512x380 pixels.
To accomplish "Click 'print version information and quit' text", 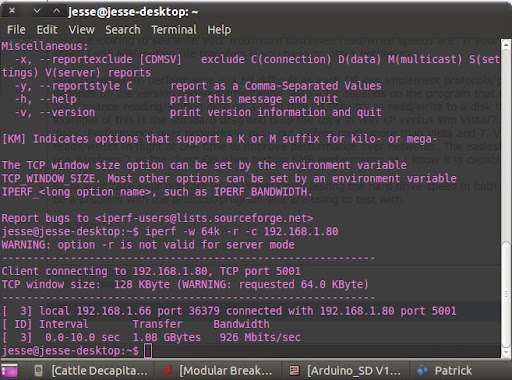I will click(276, 112).
